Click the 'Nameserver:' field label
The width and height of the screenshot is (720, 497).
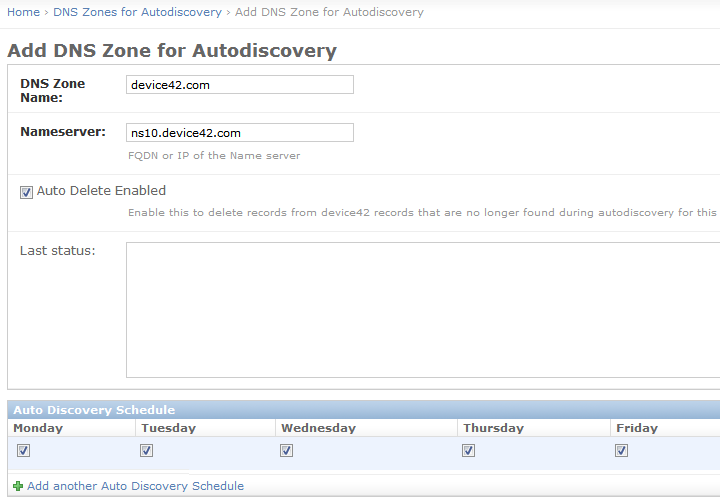pyautogui.click(x=63, y=132)
